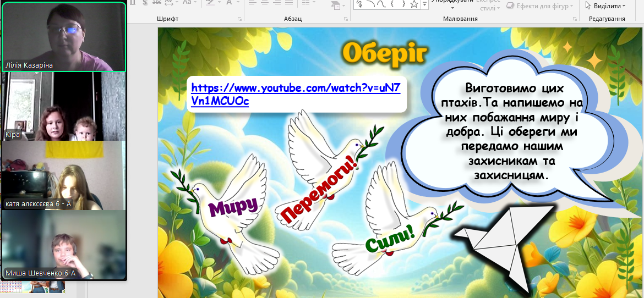This screenshot has height=298, width=644.
Task: Click the Сили! dove label
Action: pyautogui.click(x=389, y=240)
